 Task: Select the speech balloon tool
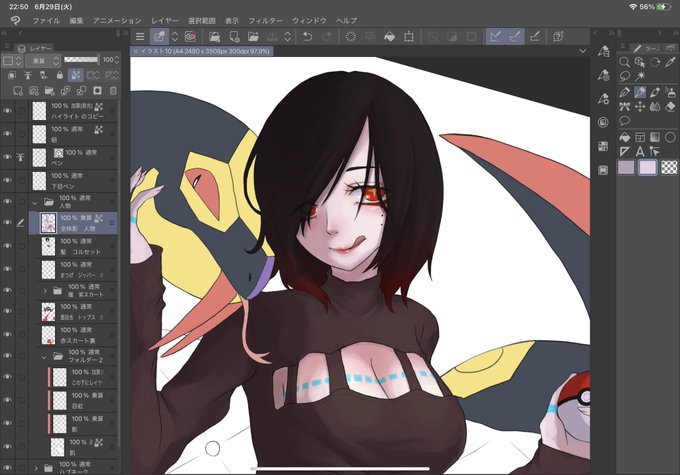[624, 121]
